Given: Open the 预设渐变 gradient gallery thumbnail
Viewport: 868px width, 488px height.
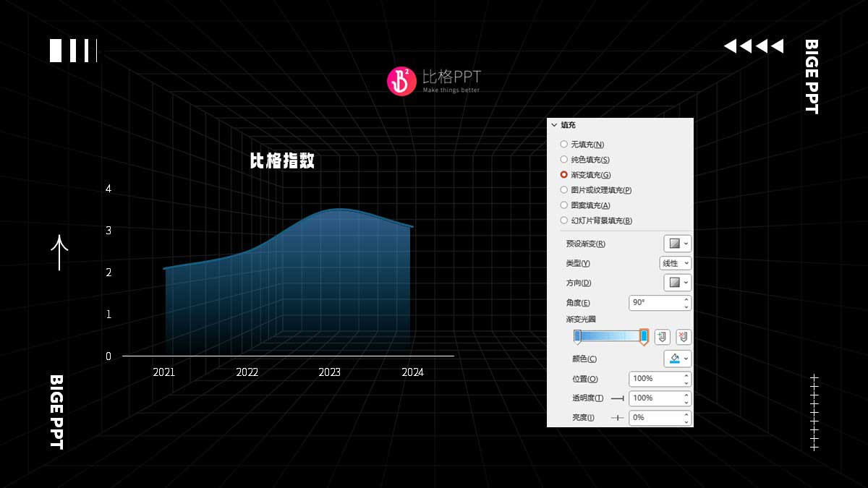Looking at the screenshot, I should point(674,244).
